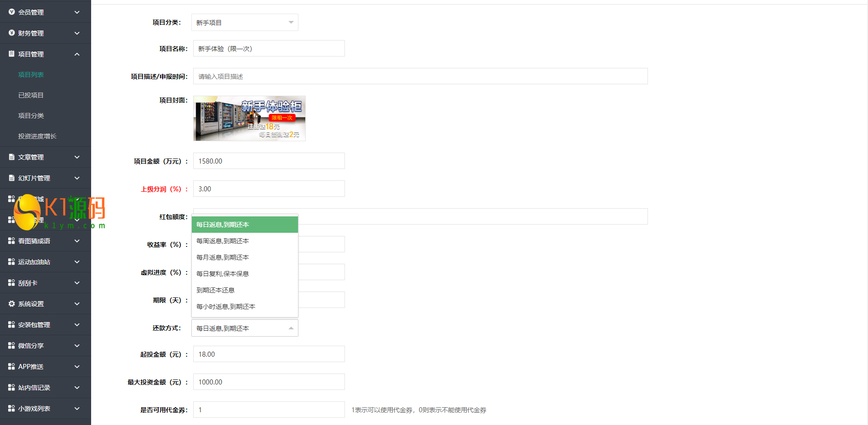This screenshot has height=425, width=868.
Task: Select the 每周返息,到期还本 option
Action: [245, 241]
